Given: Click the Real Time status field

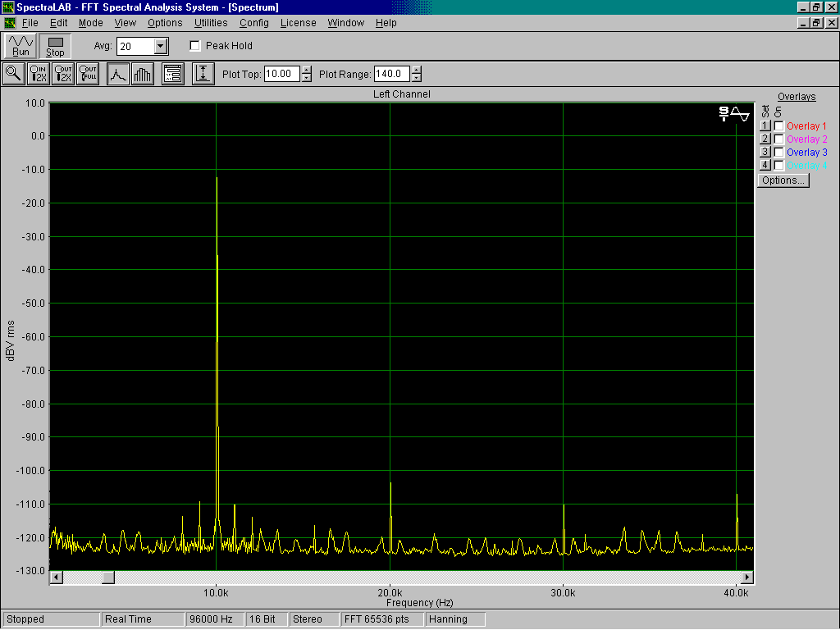Looking at the screenshot, I should coord(143,619).
